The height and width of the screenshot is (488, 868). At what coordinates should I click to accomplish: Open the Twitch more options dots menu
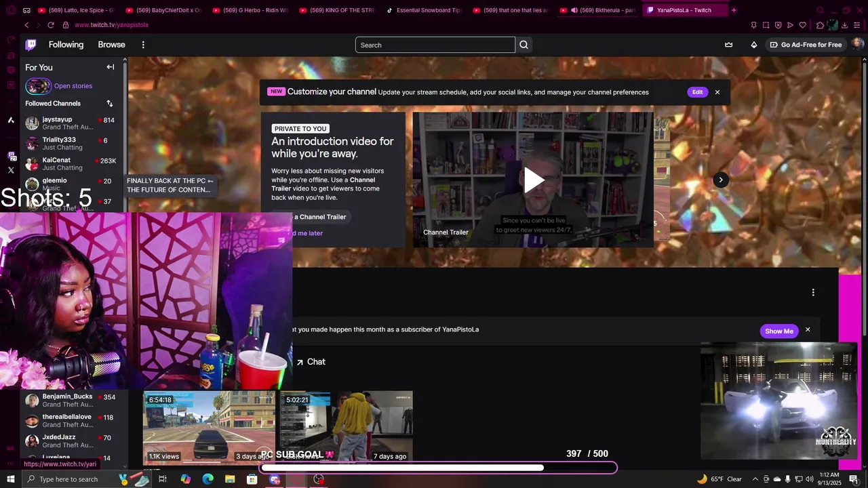(143, 45)
